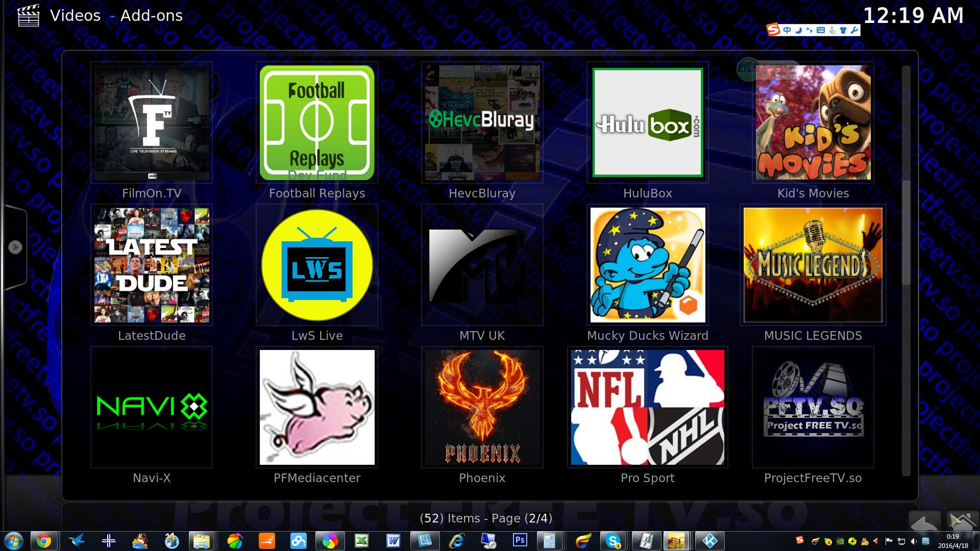The image size is (980, 551).
Task: Open the IME soft keyboard
Action: point(821,30)
